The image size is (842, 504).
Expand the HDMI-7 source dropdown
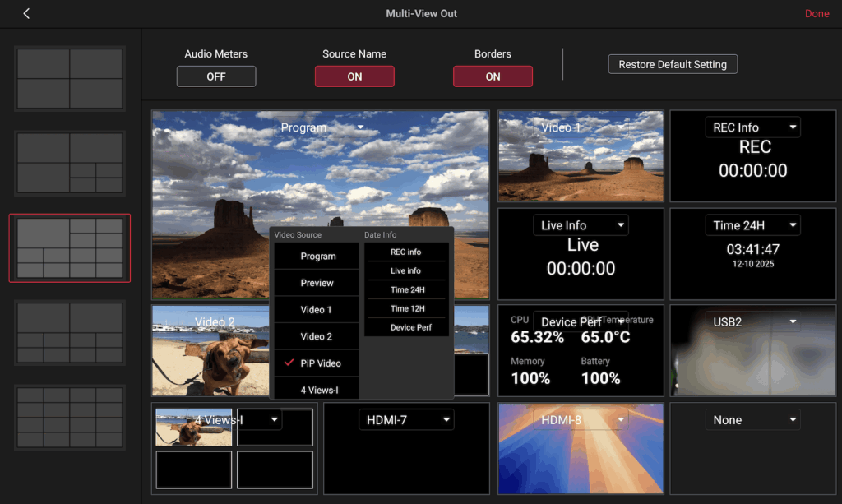pos(406,420)
